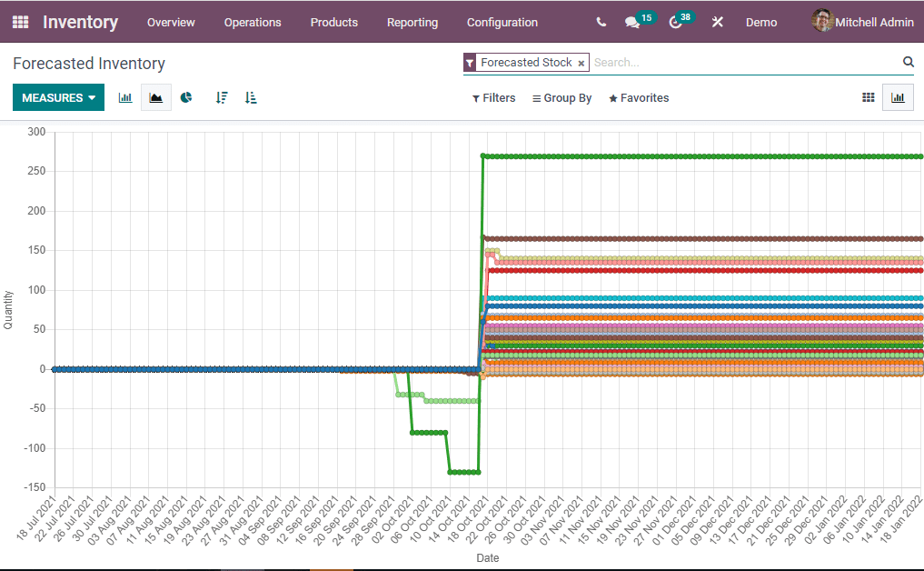Remove the Forecasted Stock filter
This screenshot has width=924, height=571.
pyautogui.click(x=581, y=63)
